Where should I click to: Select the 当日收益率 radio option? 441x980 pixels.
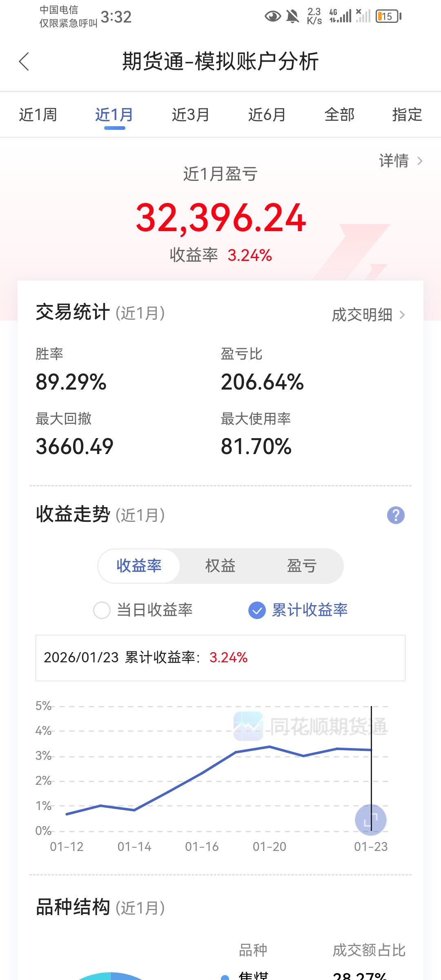102,610
